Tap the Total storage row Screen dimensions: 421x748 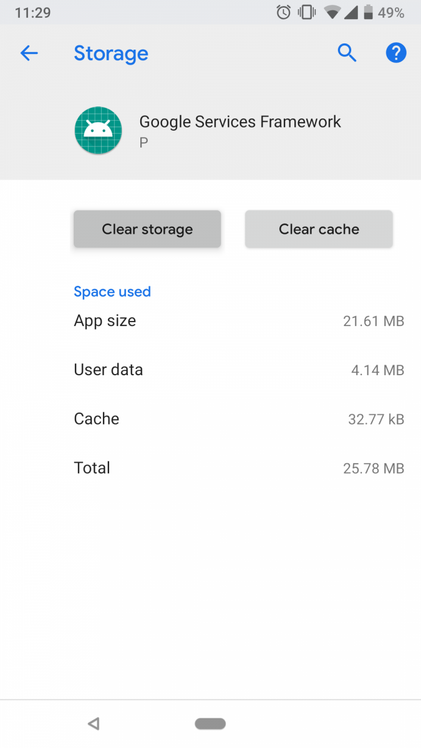239,468
